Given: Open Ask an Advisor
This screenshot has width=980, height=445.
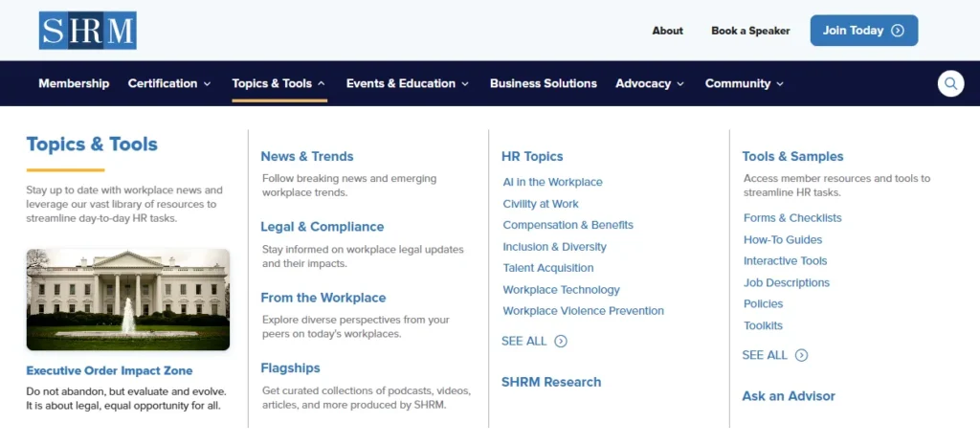Looking at the screenshot, I should (789, 395).
